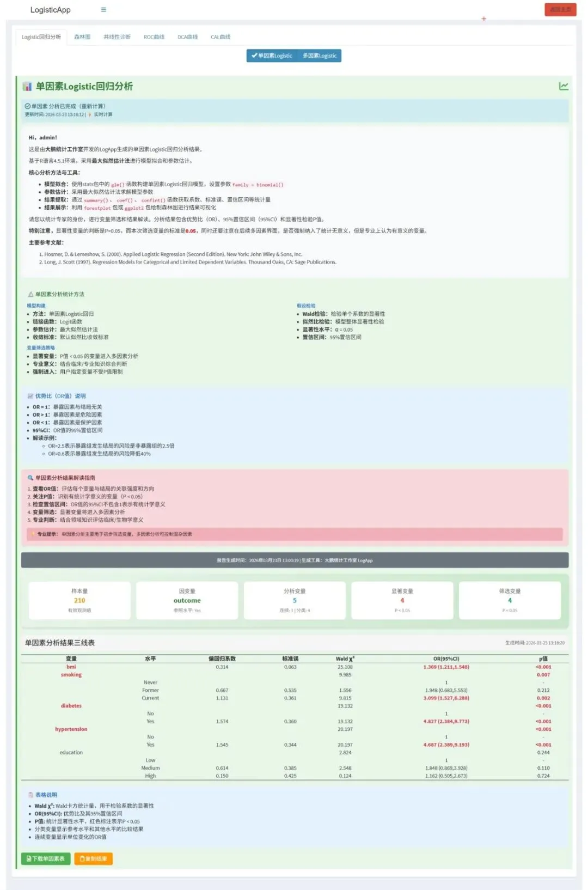Select the 单因素Logistic toggle option
The height and width of the screenshot is (890, 588).
(272, 56)
